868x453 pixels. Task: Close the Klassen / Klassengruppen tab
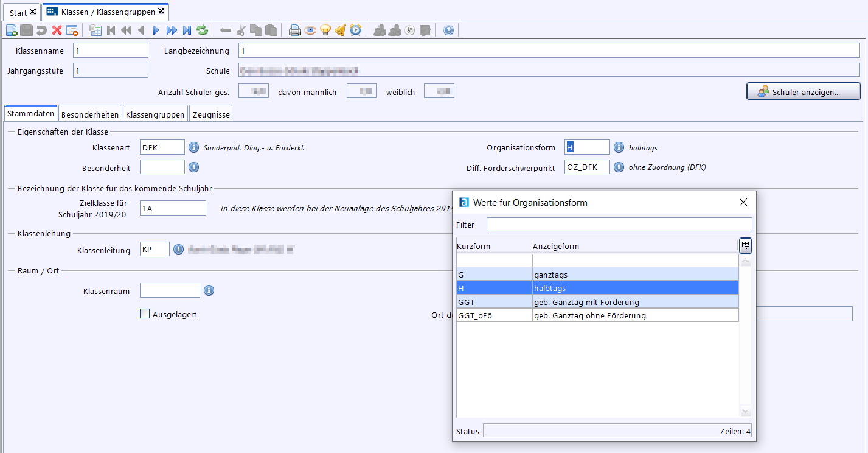(x=161, y=11)
